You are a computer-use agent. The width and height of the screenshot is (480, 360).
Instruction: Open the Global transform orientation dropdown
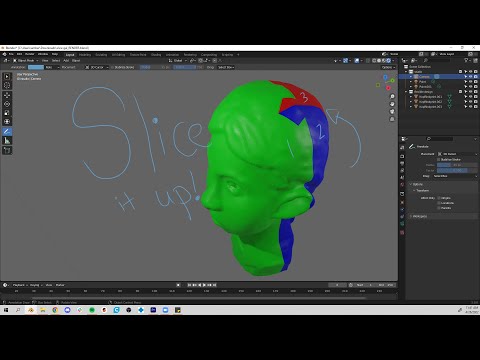click(x=177, y=61)
